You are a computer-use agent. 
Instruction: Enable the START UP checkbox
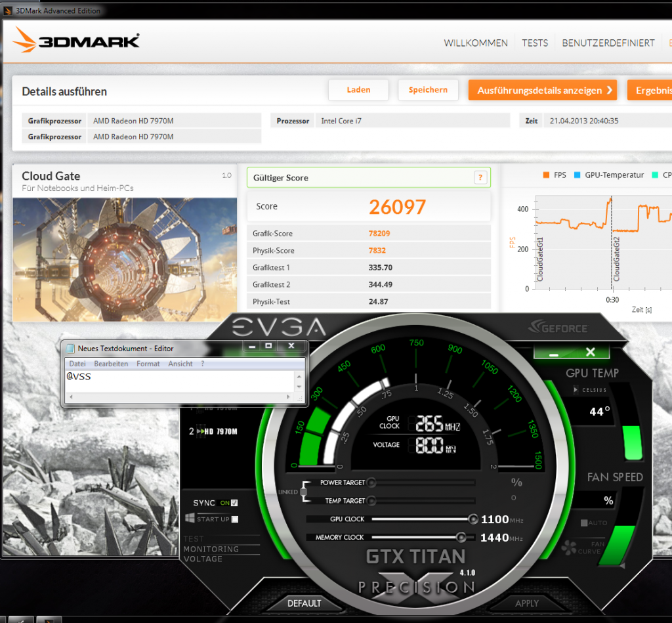[x=234, y=519]
